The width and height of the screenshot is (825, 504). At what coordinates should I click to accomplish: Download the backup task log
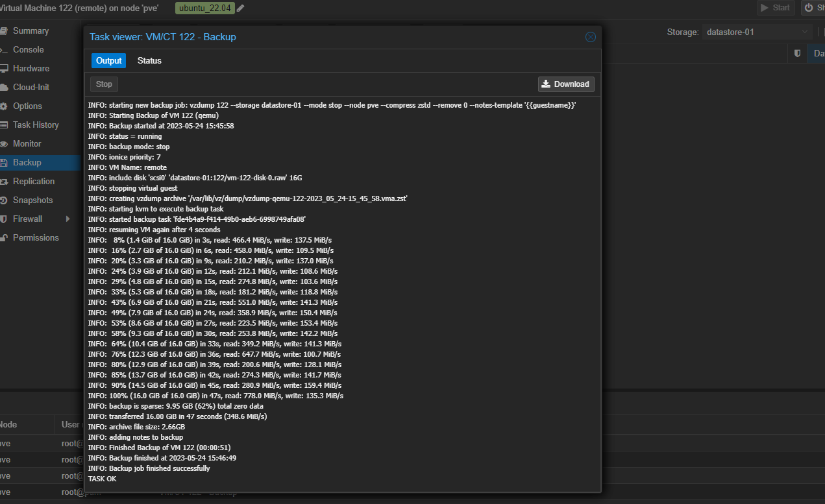565,84
